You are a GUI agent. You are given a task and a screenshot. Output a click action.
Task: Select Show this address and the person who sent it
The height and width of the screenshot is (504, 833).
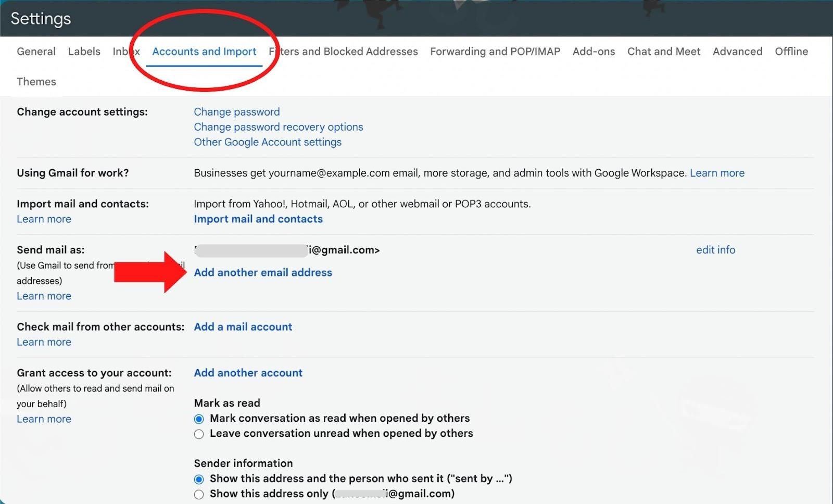point(199,479)
